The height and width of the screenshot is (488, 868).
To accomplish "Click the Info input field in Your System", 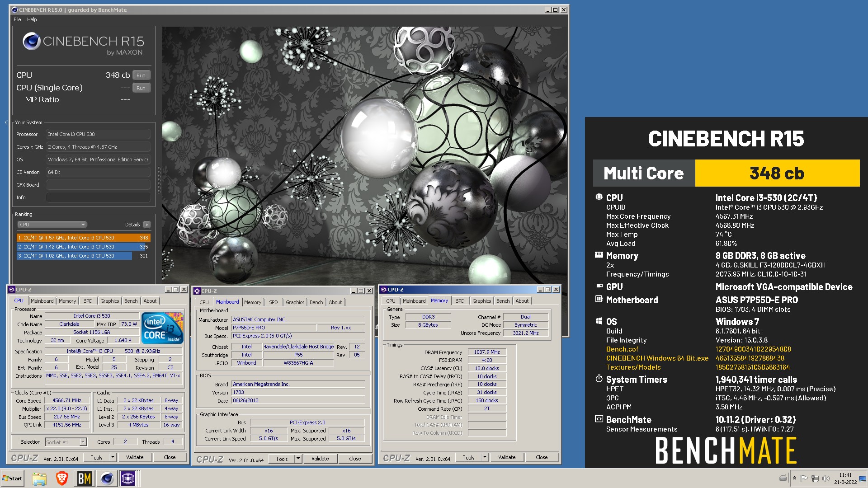I will pos(98,197).
